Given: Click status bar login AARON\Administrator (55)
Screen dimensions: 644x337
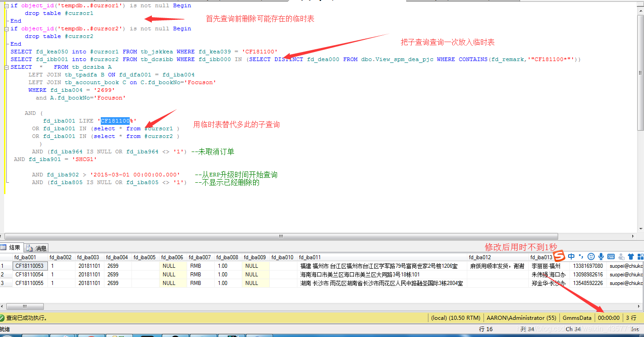Looking at the screenshot, I should (521, 318).
